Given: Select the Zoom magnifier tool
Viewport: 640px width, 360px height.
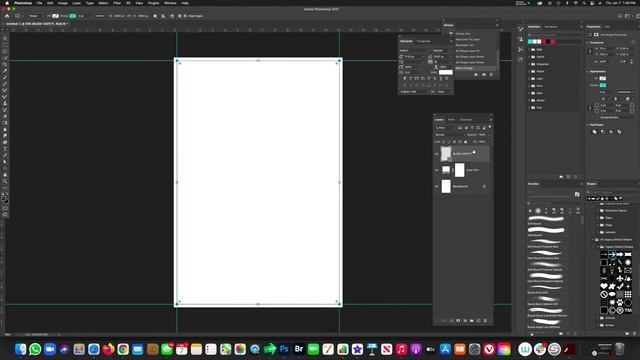Looking at the screenshot, I should click(5, 182).
